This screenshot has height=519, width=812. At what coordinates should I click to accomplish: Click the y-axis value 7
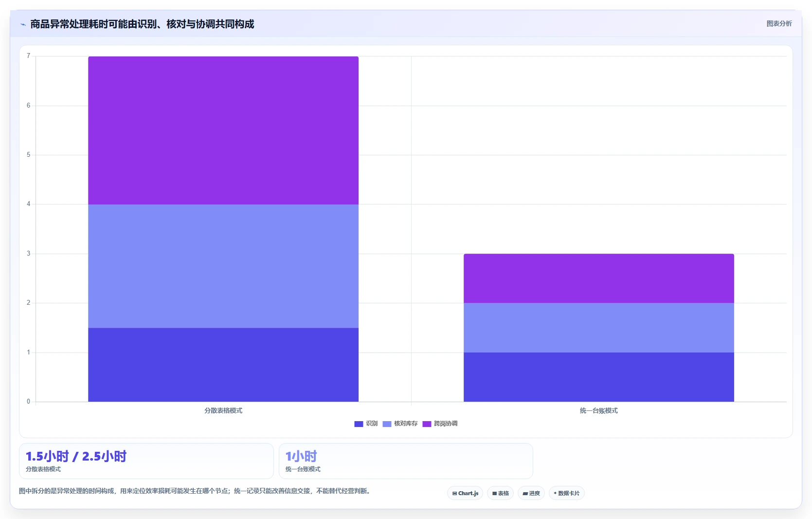[x=28, y=56]
